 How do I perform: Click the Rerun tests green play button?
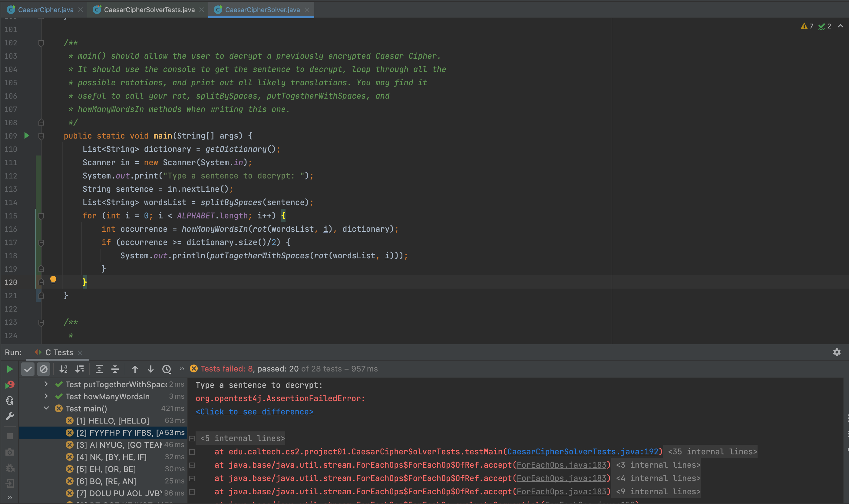tap(10, 369)
